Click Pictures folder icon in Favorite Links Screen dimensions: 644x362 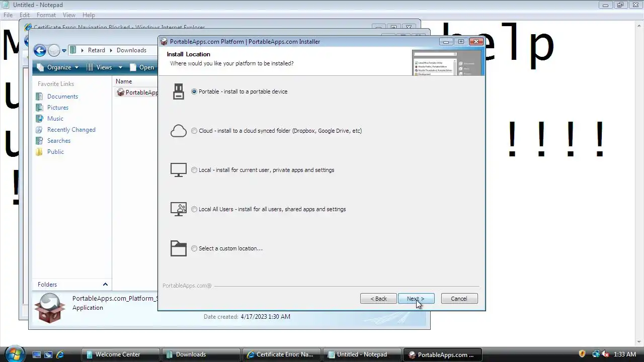tap(39, 108)
